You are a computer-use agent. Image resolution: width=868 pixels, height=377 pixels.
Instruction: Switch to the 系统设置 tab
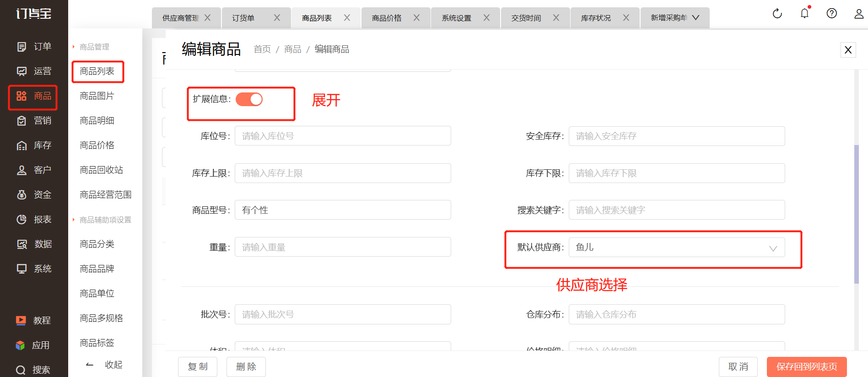pyautogui.click(x=456, y=18)
